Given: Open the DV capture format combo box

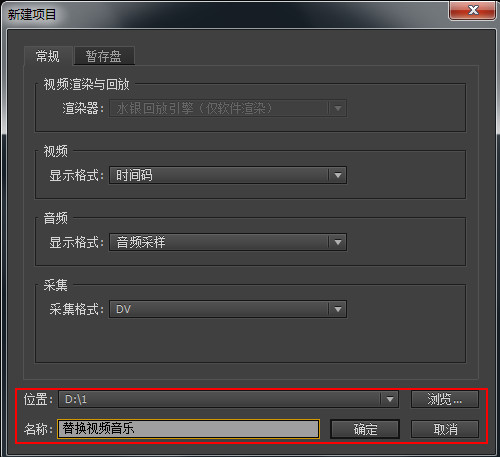Looking at the screenshot, I should [x=228, y=309].
